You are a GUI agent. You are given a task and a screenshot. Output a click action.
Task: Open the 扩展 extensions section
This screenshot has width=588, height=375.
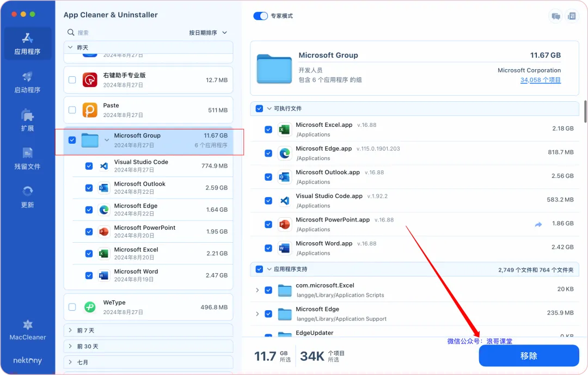click(x=27, y=120)
